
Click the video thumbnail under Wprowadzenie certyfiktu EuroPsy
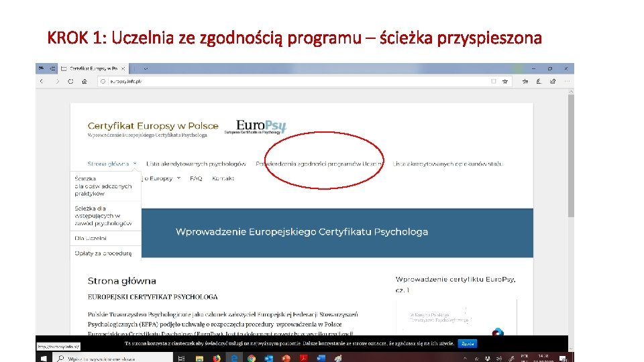(456, 318)
